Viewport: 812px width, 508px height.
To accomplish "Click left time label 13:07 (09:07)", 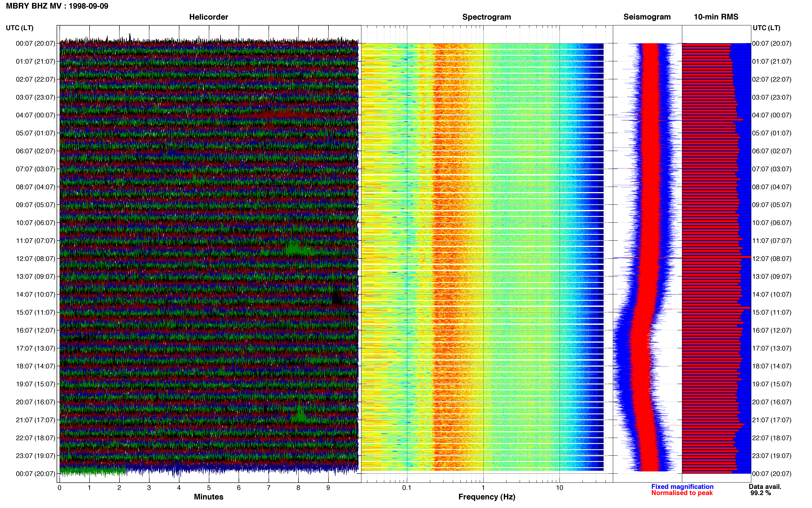I will (36, 277).
